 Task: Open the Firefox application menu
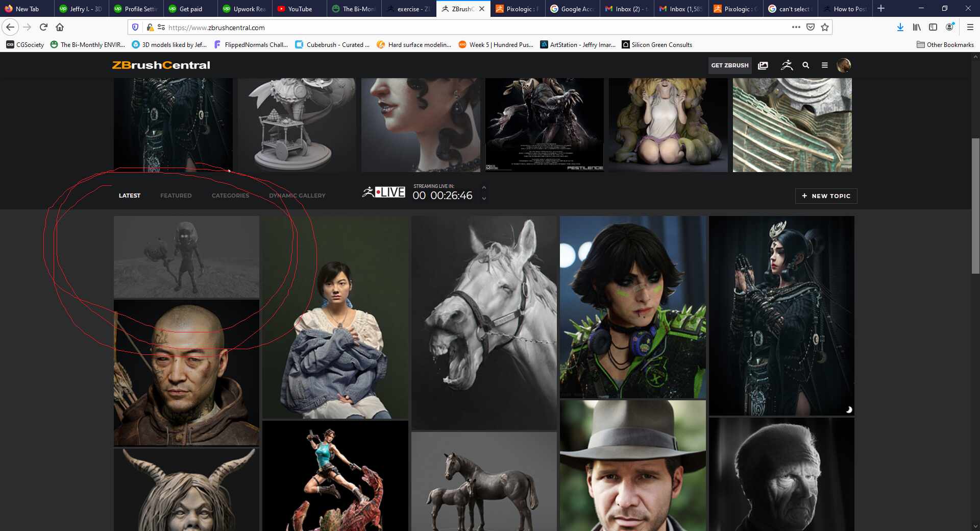tap(970, 27)
